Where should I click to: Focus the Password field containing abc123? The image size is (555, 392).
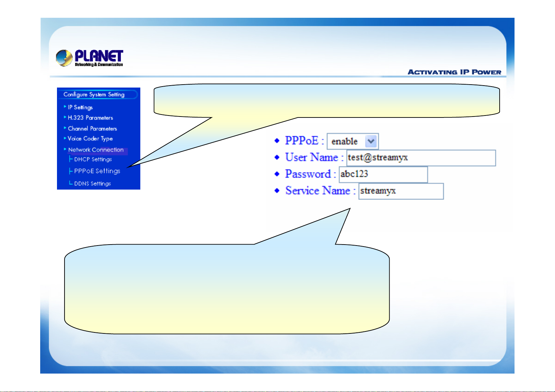click(x=383, y=174)
